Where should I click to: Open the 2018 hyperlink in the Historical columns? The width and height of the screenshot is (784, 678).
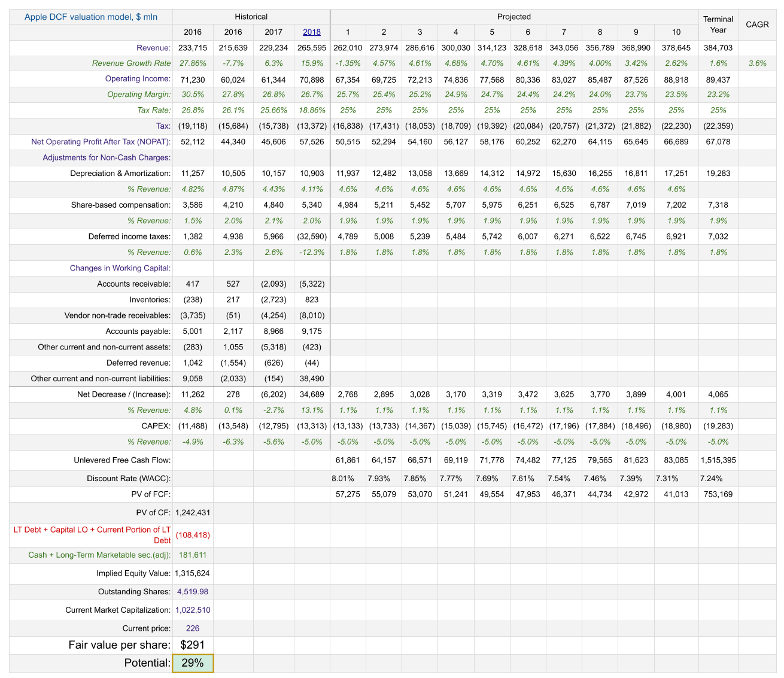pyautogui.click(x=312, y=32)
